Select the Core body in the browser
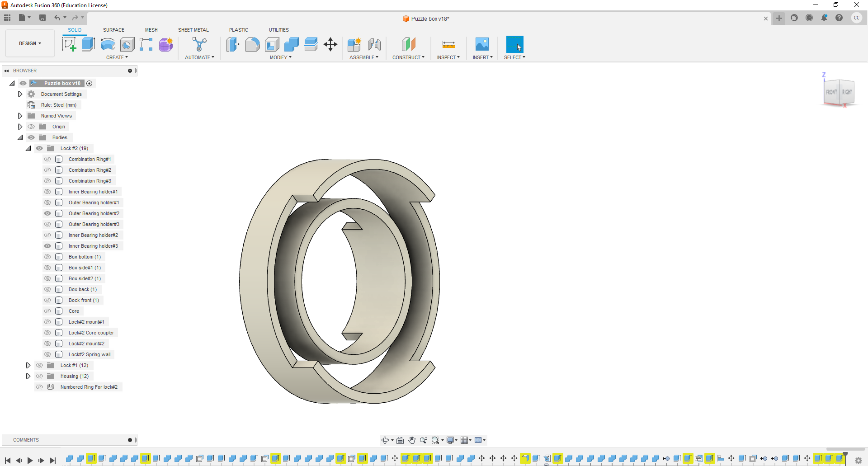 [74, 311]
